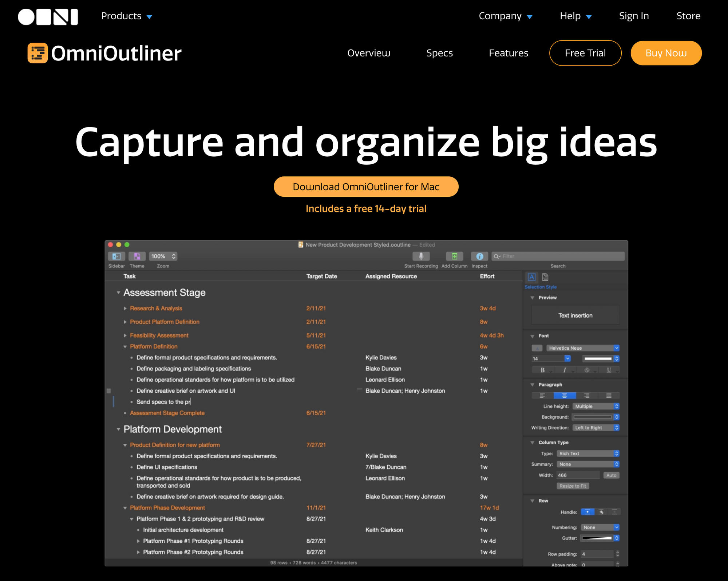Image resolution: width=728 pixels, height=581 pixels.
Task: Go to the Specs tab
Action: (x=439, y=53)
